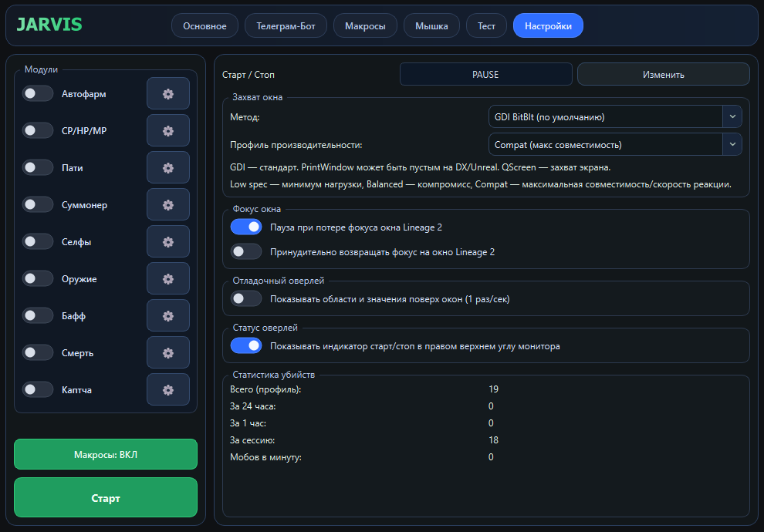Click the gear icon next to CP/HP/MP
The width and height of the screenshot is (764, 532).
(x=167, y=131)
